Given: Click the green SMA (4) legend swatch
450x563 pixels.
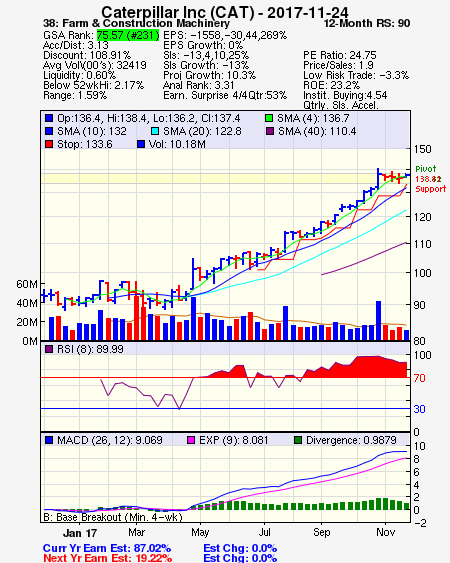Looking at the screenshot, I should point(269,118).
